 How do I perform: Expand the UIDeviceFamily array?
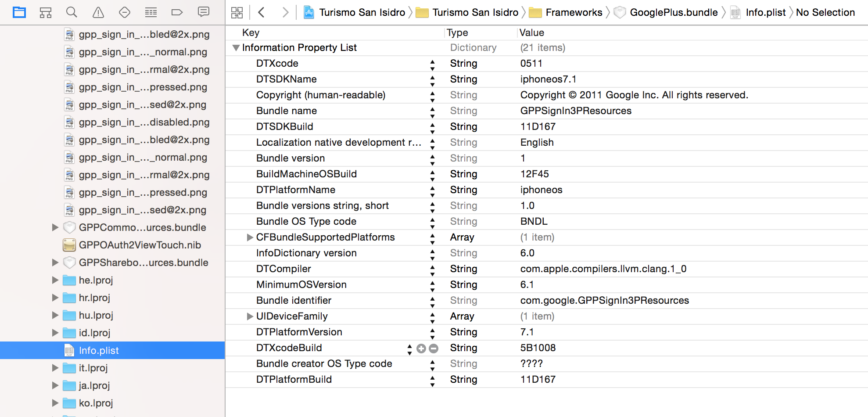250,316
